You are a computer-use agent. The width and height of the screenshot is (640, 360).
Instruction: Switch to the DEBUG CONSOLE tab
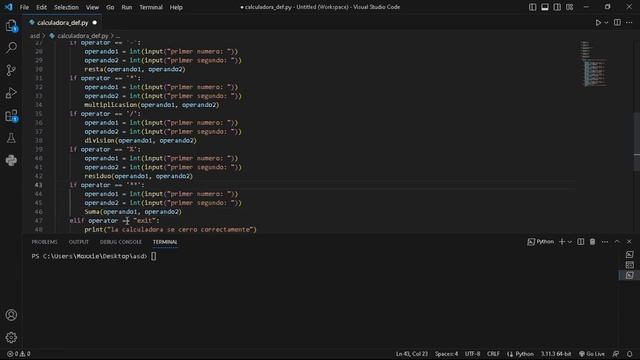[120, 242]
